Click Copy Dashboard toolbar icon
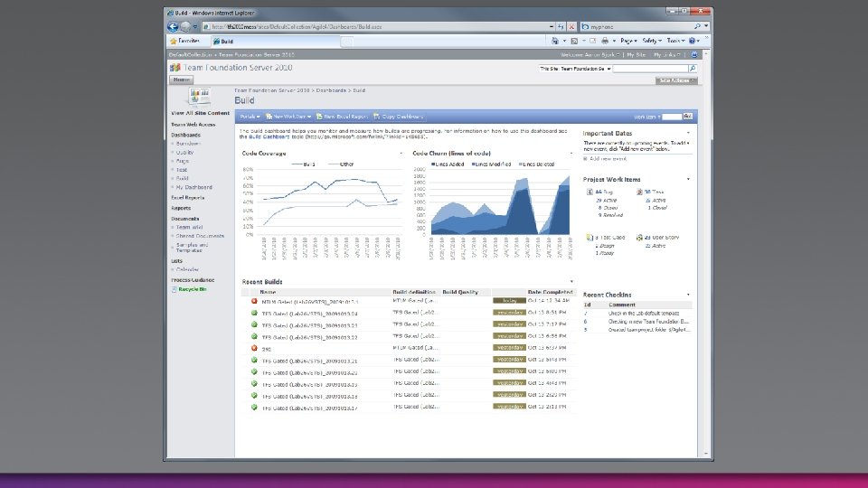868x488 pixels. [x=377, y=117]
